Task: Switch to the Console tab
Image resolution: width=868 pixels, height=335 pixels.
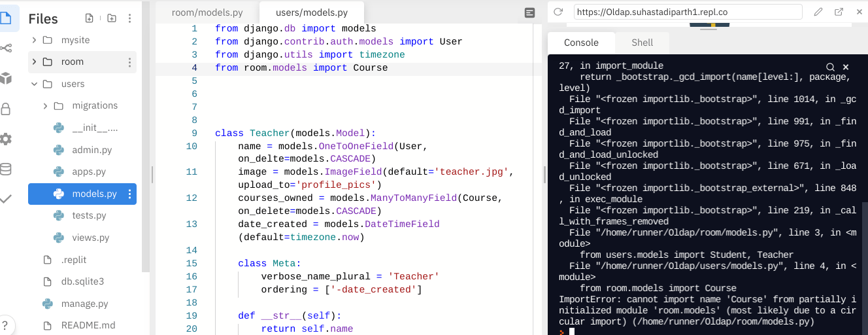Action: [581, 43]
